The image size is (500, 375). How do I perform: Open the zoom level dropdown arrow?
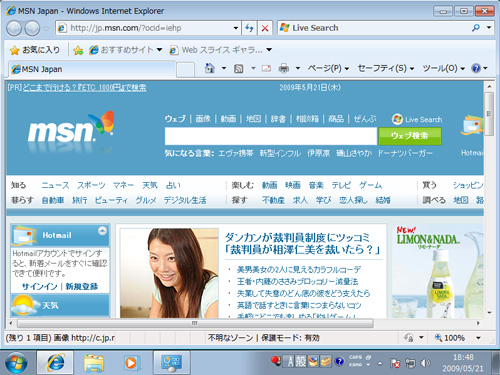[478, 338]
